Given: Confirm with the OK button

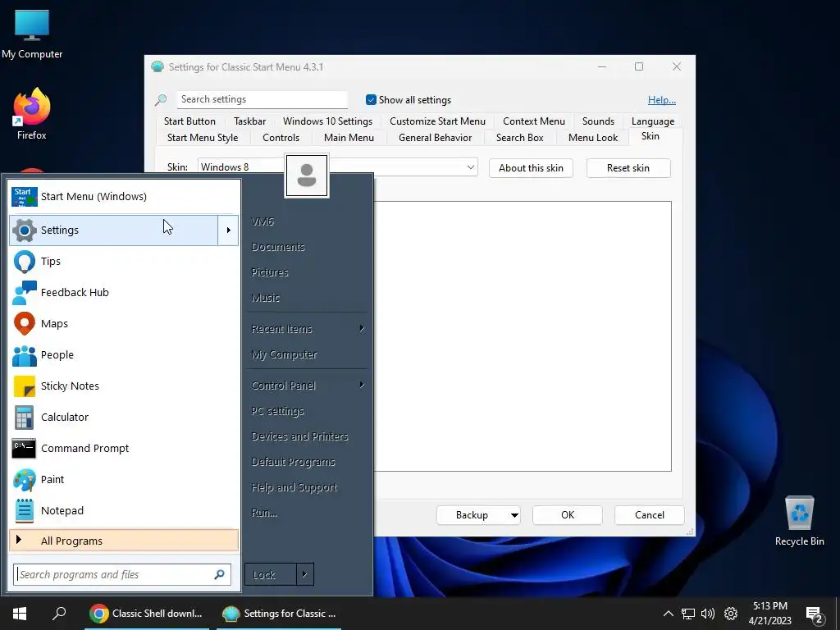Looking at the screenshot, I should tap(568, 515).
